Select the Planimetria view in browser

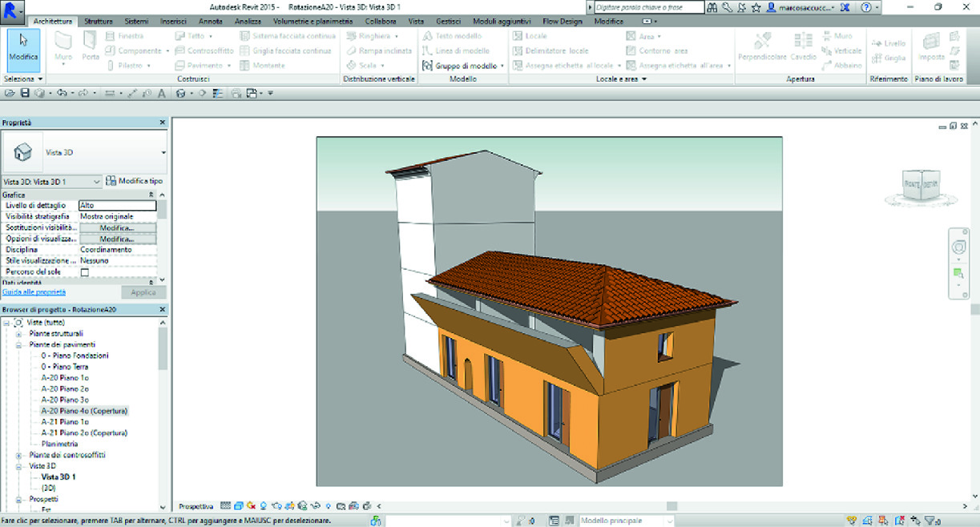[x=60, y=444]
